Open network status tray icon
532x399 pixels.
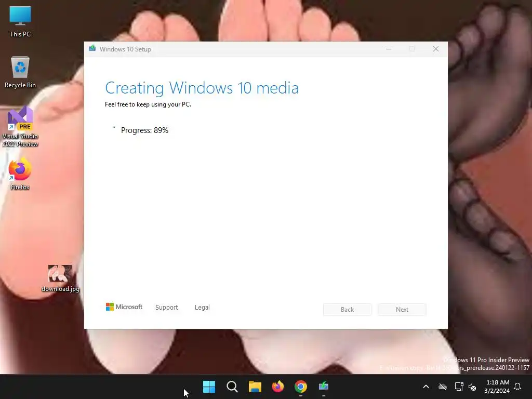tap(459, 387)
